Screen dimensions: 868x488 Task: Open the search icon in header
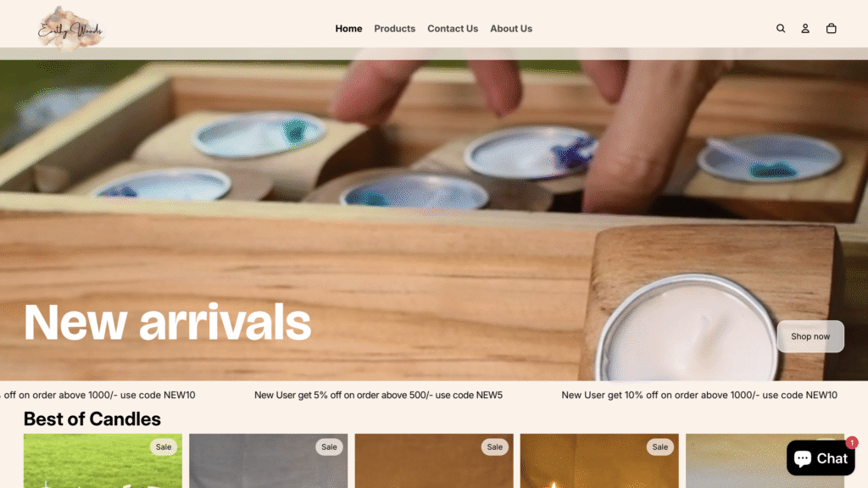coord(781,28)
